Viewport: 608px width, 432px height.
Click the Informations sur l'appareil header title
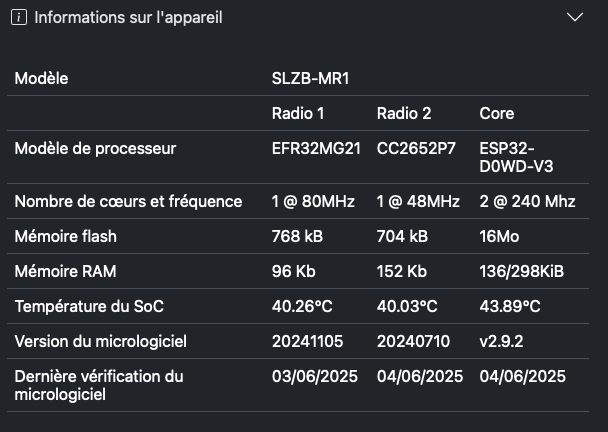(128, 17)
